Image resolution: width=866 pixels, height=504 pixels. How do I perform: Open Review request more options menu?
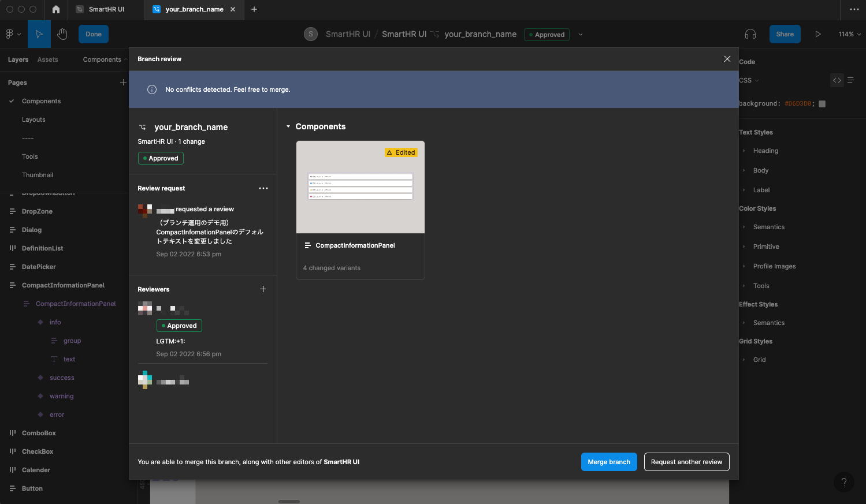(x=263, y=188)
